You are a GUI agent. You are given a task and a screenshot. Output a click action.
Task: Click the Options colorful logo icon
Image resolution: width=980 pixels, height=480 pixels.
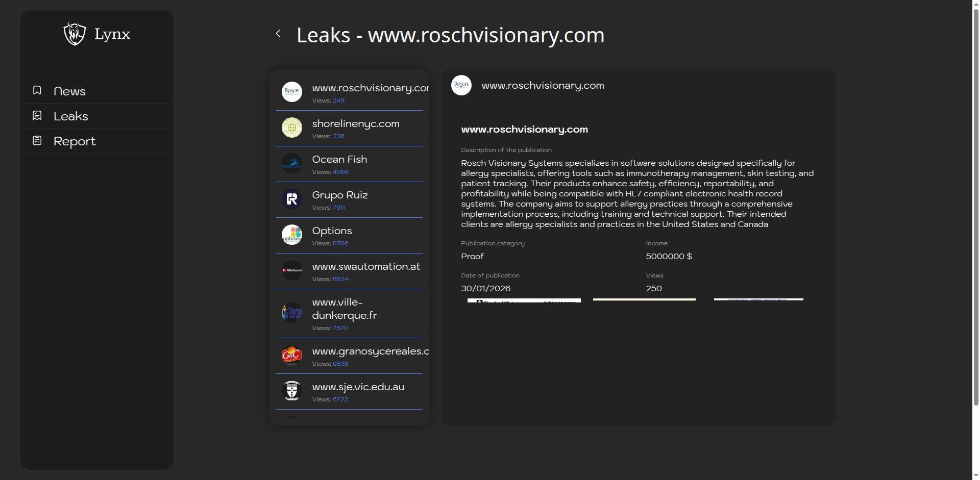pyautogui.click(x=292, y=235)
